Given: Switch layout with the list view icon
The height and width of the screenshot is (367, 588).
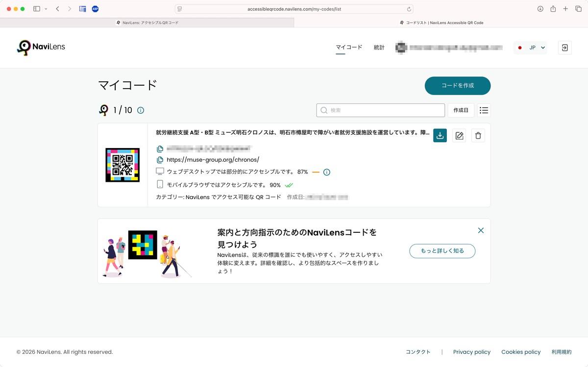Looking at the screenshot, I should (484, 110).
